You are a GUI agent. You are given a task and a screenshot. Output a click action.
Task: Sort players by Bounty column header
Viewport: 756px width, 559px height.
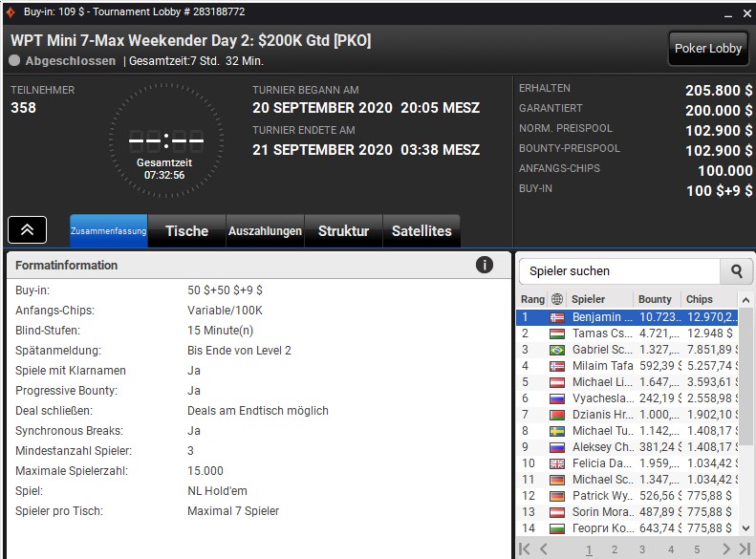pyautogui.click(x=655, y=299)
